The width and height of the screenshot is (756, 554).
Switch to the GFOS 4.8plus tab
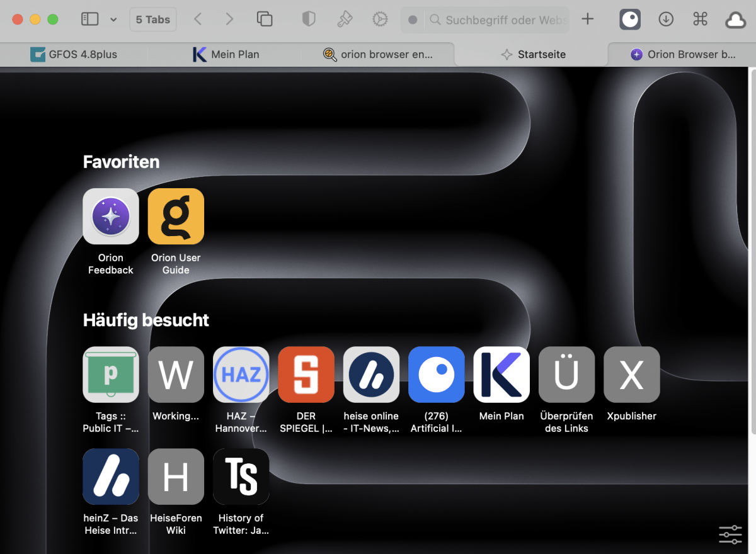click(x=76, y=55)
